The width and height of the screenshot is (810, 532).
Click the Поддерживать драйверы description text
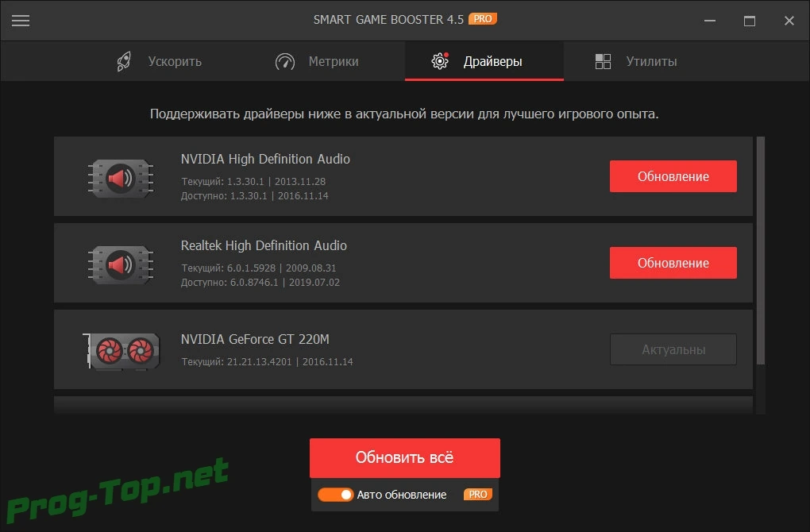click(404, 114)
